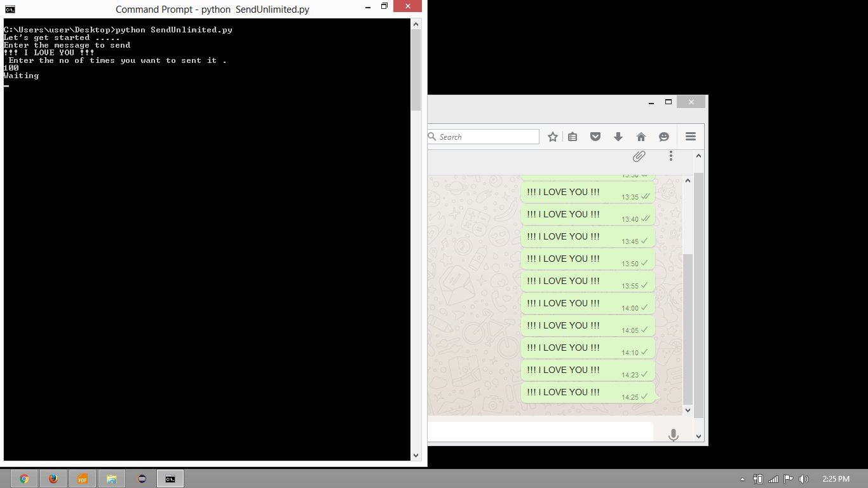Viewport: 868px width, 488px height.
Task: Click the '100' value in console
Action: click(x=11, y=68)
